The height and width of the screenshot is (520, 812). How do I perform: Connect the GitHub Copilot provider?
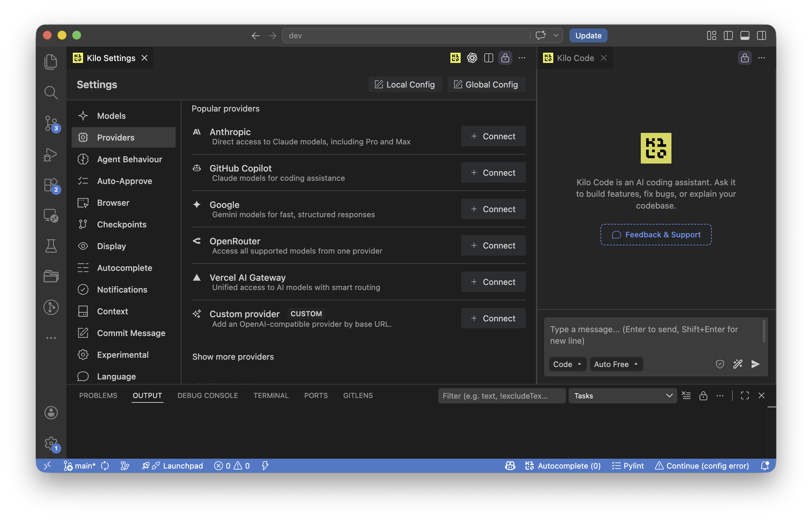[x=493, y=172]
